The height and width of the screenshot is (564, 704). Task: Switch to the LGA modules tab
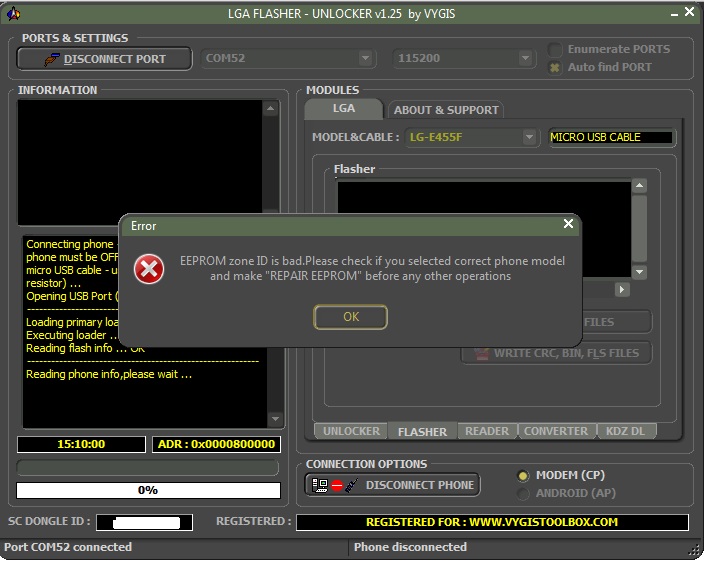click(x=344, y=109)
